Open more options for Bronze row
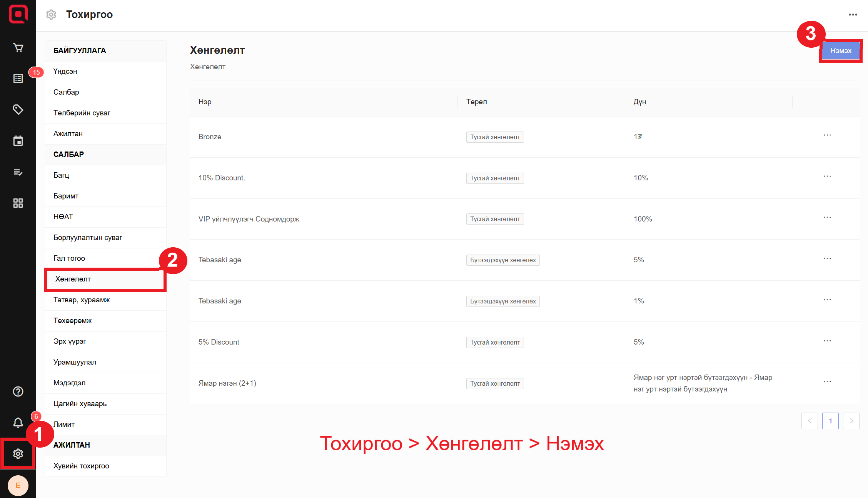 tap(827, 135)
